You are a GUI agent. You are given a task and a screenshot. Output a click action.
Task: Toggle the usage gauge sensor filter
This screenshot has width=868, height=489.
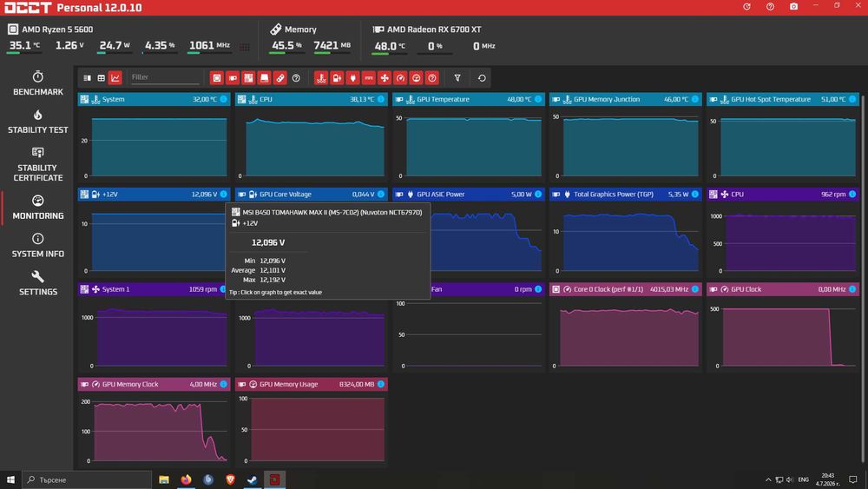click(417, 78)
